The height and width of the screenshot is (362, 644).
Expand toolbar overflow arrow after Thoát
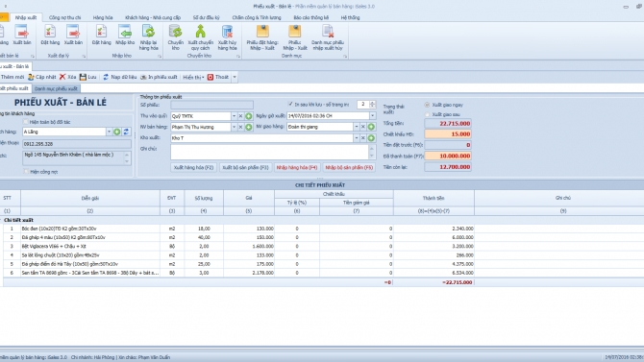[235, 77]
